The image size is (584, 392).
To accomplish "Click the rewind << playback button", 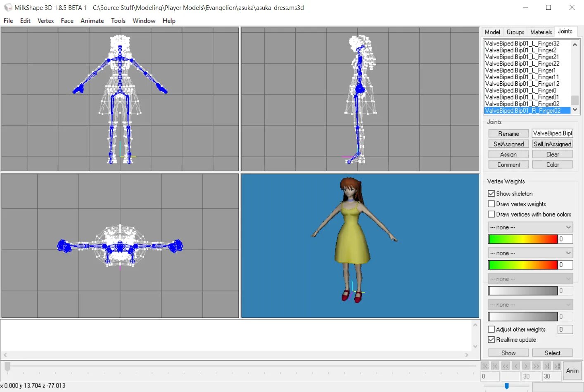I will tap(506, 366).
